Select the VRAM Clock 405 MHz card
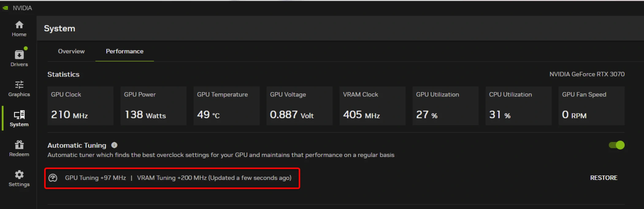 (x=372, y=106)
